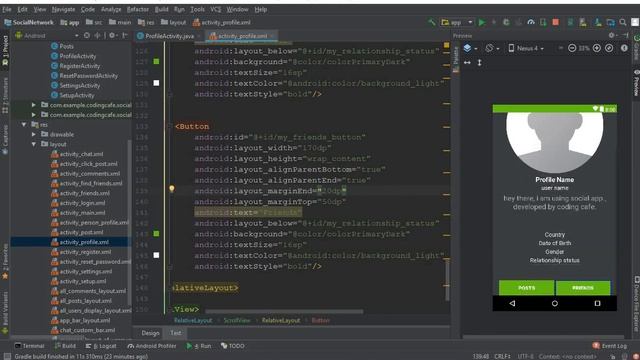The height and width of the screenshot is (360, 640).
Task: Run the app with the green play button
Action: (482, 22)
